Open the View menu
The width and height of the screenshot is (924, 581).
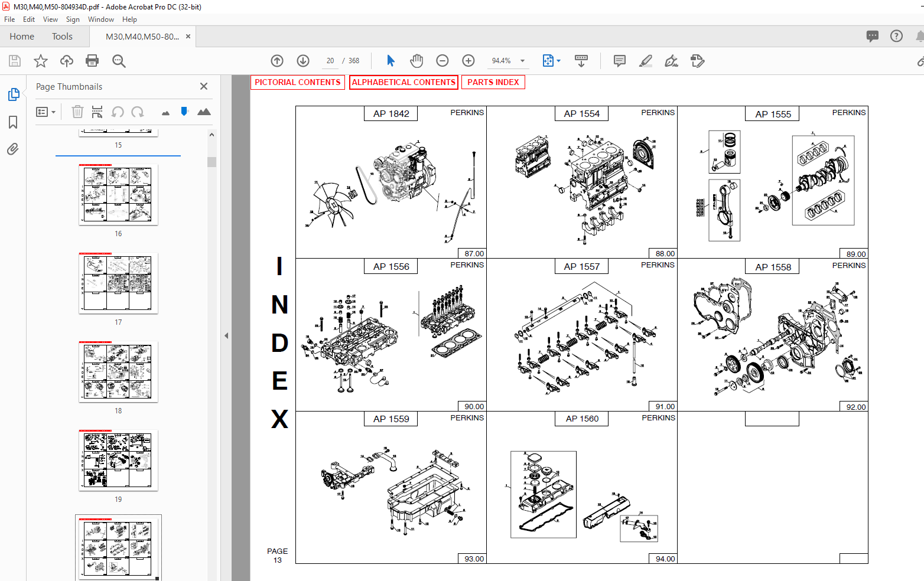click(x=50, y=19)
